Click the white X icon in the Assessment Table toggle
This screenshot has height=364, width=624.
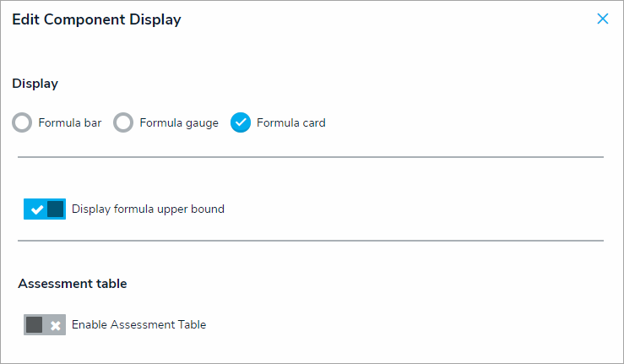[56, 325]
